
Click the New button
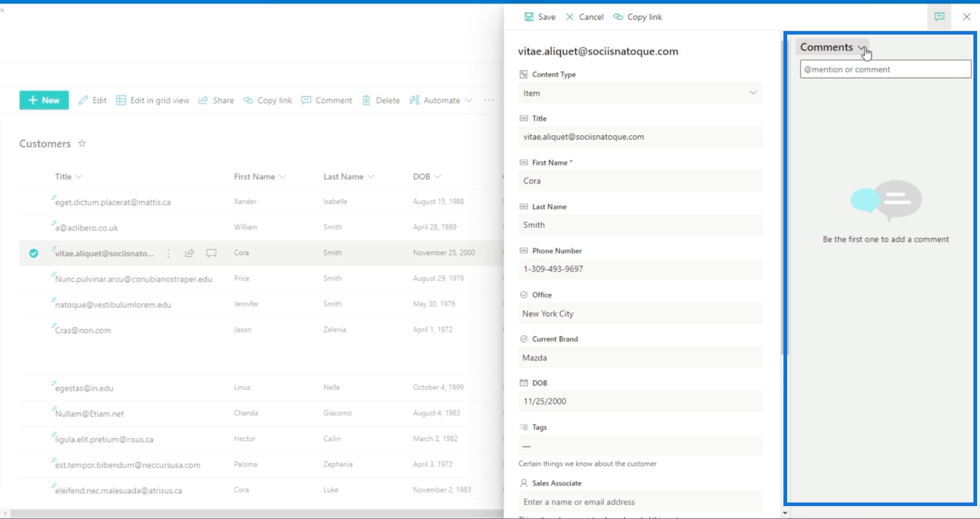44,100
